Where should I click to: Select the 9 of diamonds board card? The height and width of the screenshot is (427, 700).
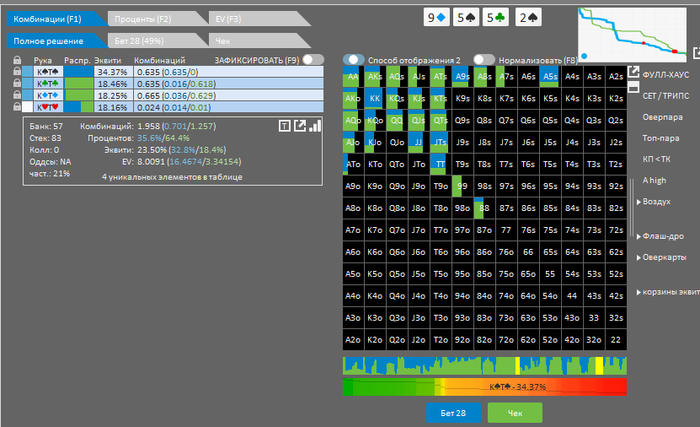[x=436, y=18]
